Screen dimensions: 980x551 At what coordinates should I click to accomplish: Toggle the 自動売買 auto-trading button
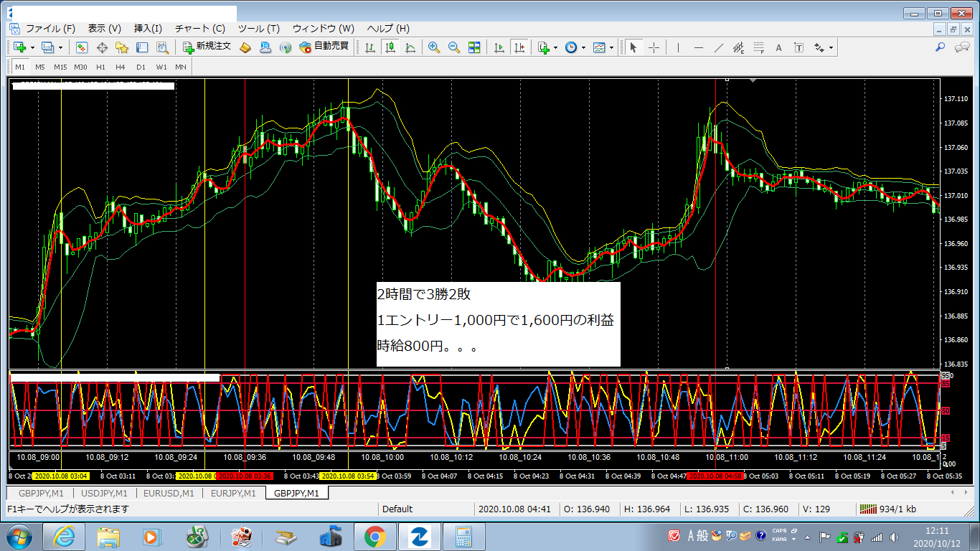tap(324, 47)
